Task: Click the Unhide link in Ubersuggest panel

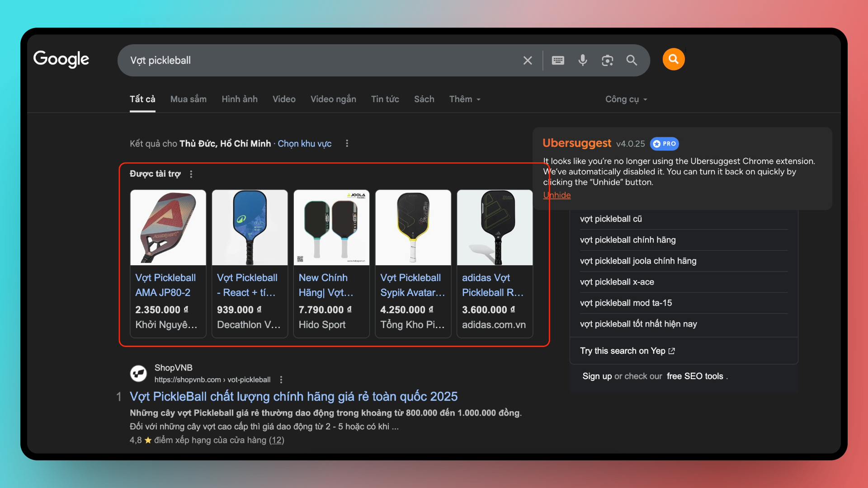Action: tap(557, 195)
